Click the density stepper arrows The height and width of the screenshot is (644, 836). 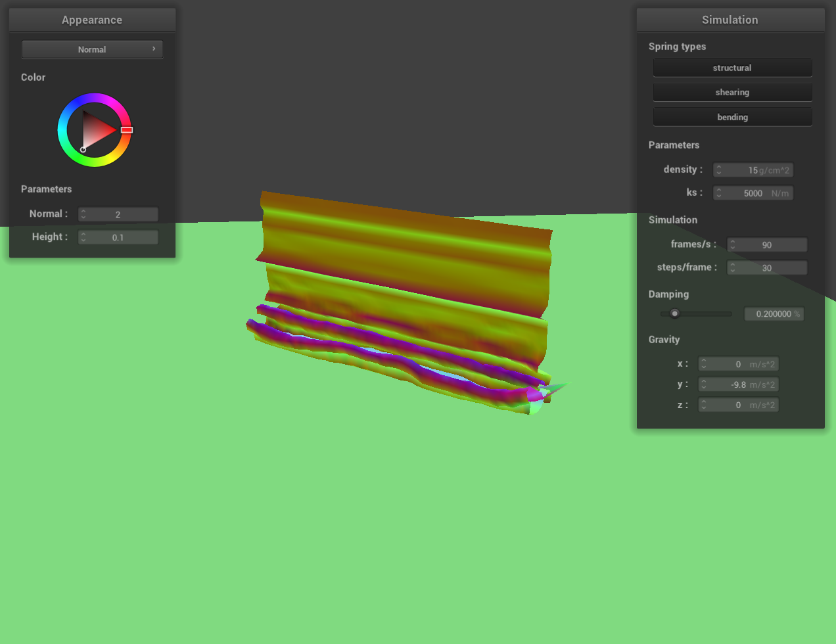point(719,170)
